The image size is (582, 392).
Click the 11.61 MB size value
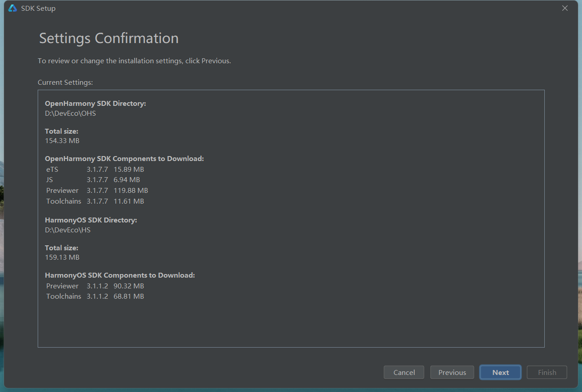129,201
